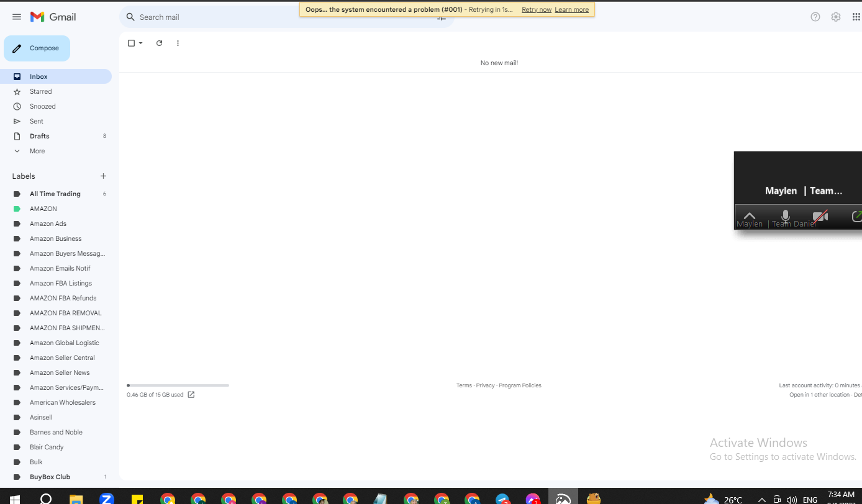862x504 pixels.
Task: Toggle microphone mute in Zoom mini window
Action: (x=786, y=216)
